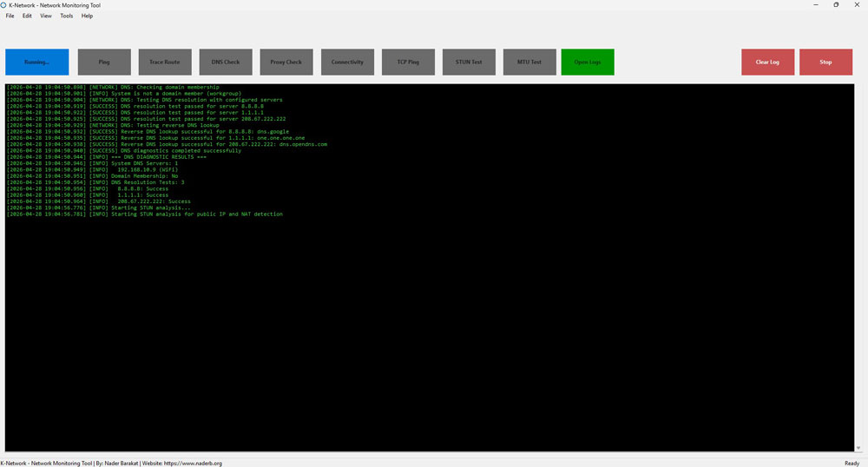868x467 pixels.
Task: Clear the log output
Action: pyautogui.click(x=768, y=62)
